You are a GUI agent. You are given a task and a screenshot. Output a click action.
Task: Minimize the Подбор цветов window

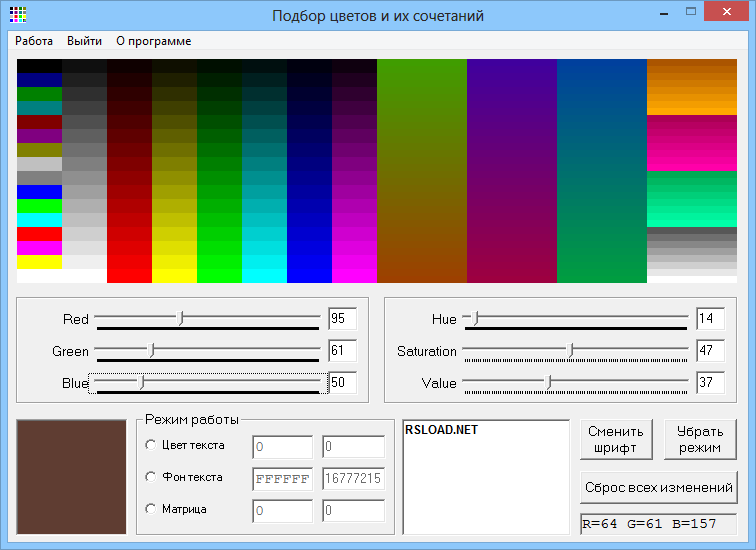coord(664,12)
